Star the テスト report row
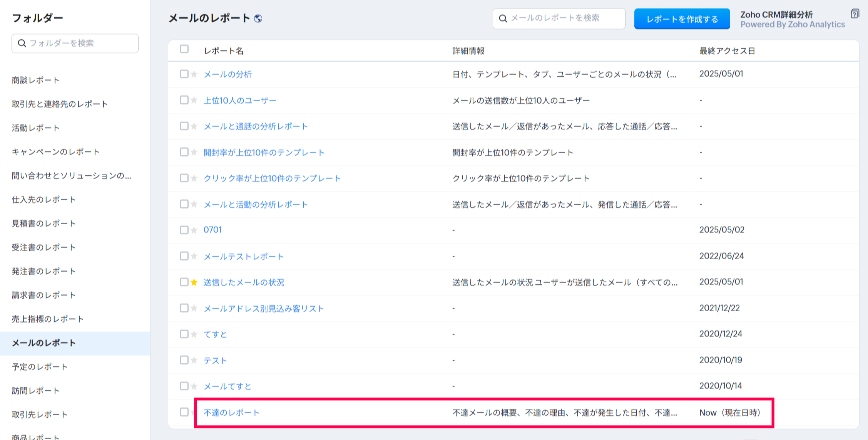Image resolution: width=868 pixels, height=440 pixels. tap(194, 360)
